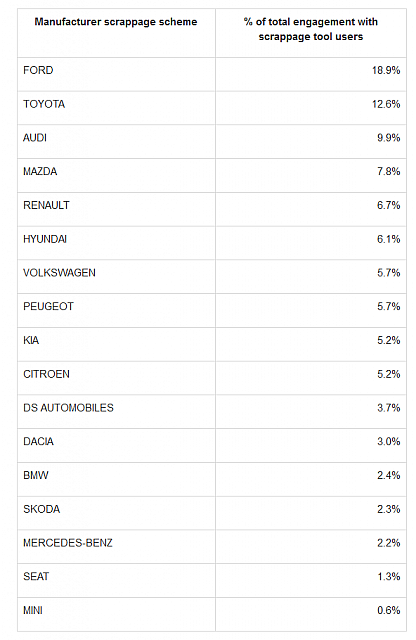Image resolution: width=416 pixels, height=640 pixels.
Task: Click the RENAULT row label
Action: [47, 205]
